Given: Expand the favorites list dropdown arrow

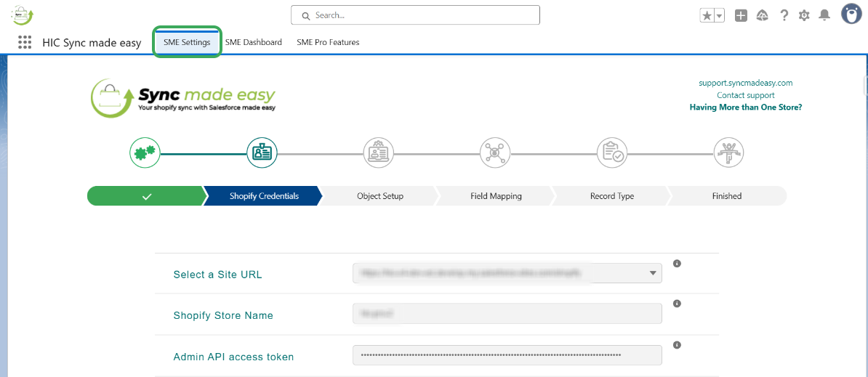Looking at the screenshot, I should [720, 15].
